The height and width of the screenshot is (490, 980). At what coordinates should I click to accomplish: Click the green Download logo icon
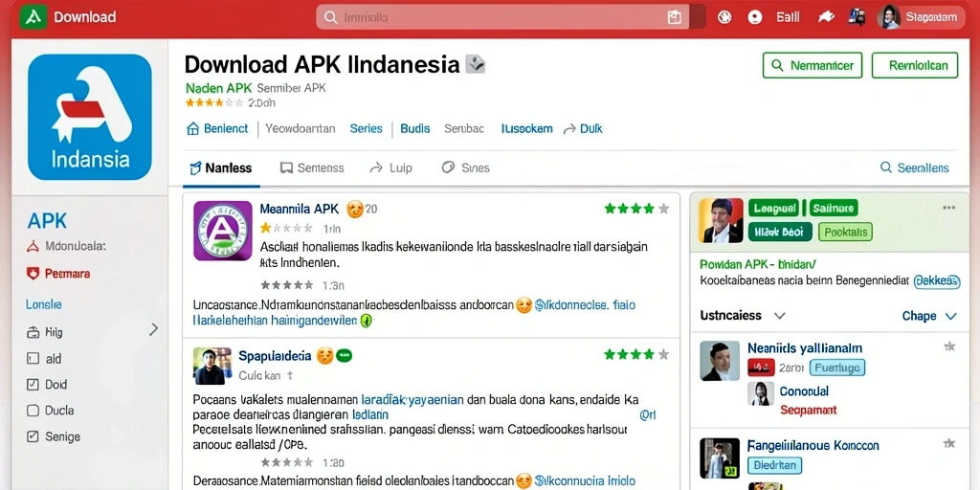coord(33,17)
